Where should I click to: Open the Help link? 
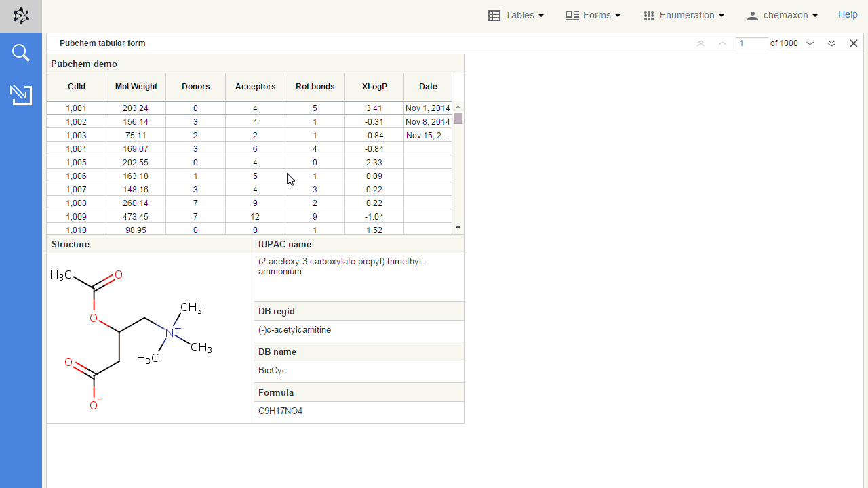tap(848, 14)
